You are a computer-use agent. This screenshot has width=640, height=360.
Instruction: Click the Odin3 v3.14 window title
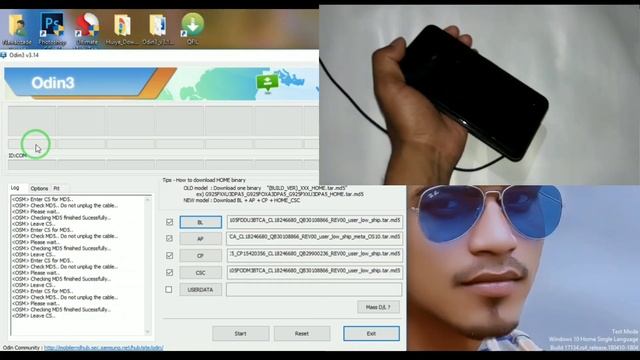coord(24,55)
